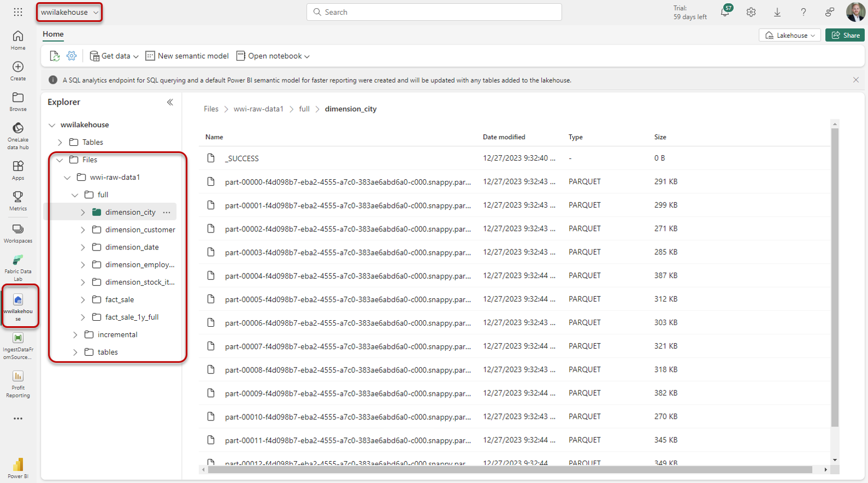Open Create in the left nav
The height and width of the screenshot is (483, 868).
tap(18, 71)
